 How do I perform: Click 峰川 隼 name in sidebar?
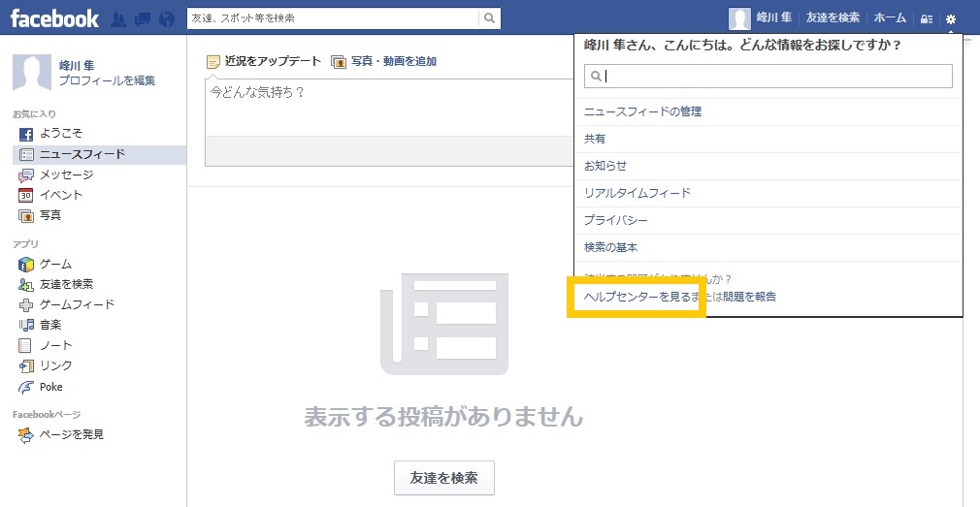point(77,66)
